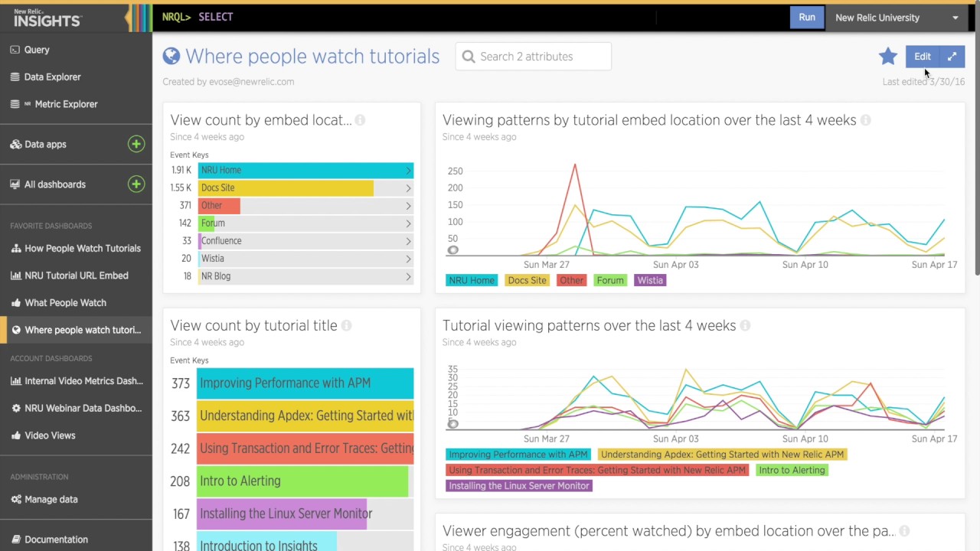This screenshot has width=980, height=551.
Task: Open the share icon next to Edit
Action: [x=952, y=56]
